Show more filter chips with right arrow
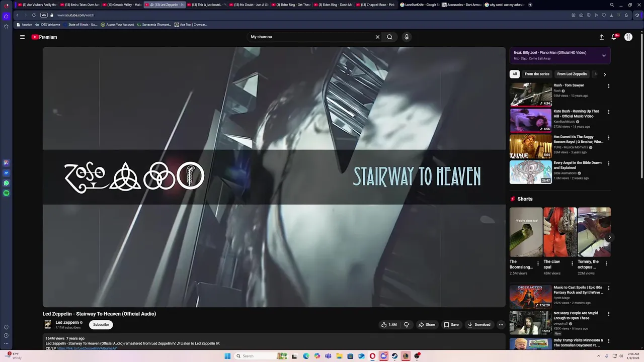The image size is (644, 362). 604,74
